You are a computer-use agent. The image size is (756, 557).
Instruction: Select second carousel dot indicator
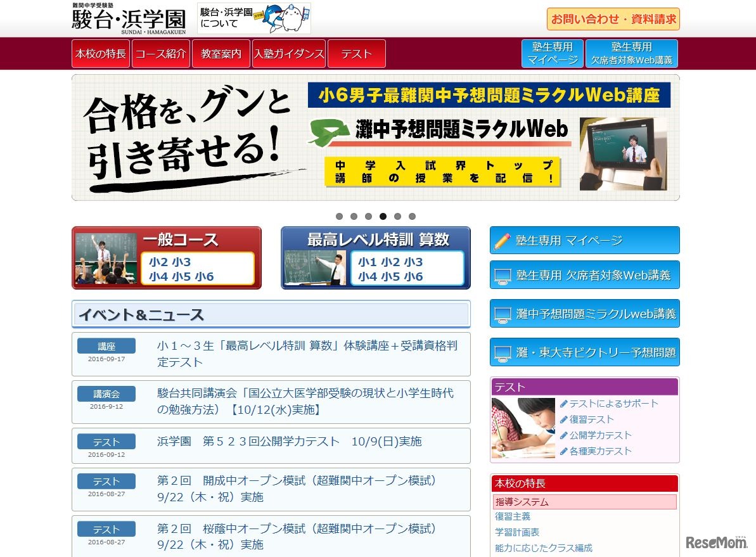click(x=354, y=216)
